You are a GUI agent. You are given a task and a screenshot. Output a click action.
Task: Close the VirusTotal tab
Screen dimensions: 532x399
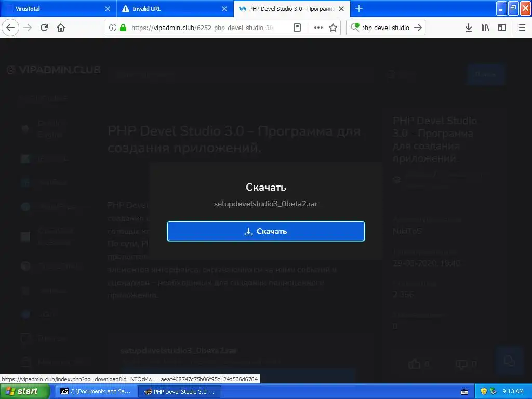point(107,9)
